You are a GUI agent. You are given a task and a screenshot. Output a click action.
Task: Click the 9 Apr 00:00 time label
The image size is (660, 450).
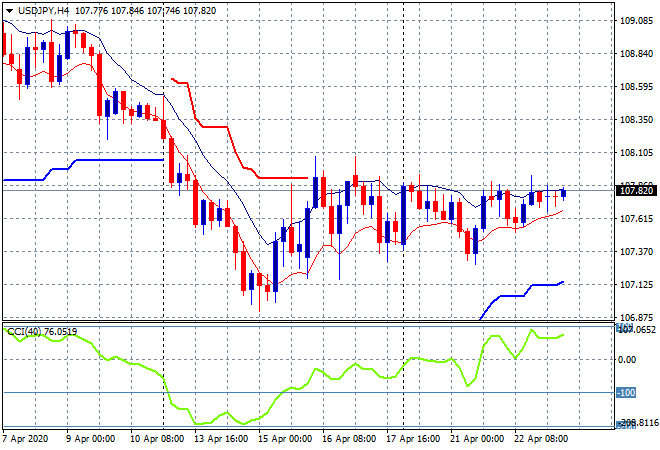tap(90, 439)
